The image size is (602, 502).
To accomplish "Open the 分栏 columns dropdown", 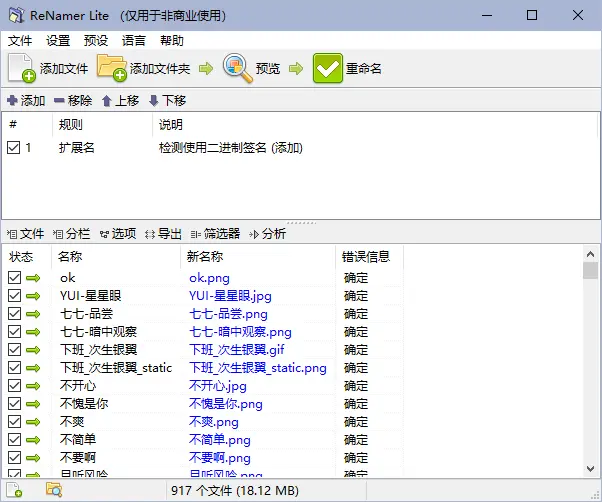I will tap(71, 234).
